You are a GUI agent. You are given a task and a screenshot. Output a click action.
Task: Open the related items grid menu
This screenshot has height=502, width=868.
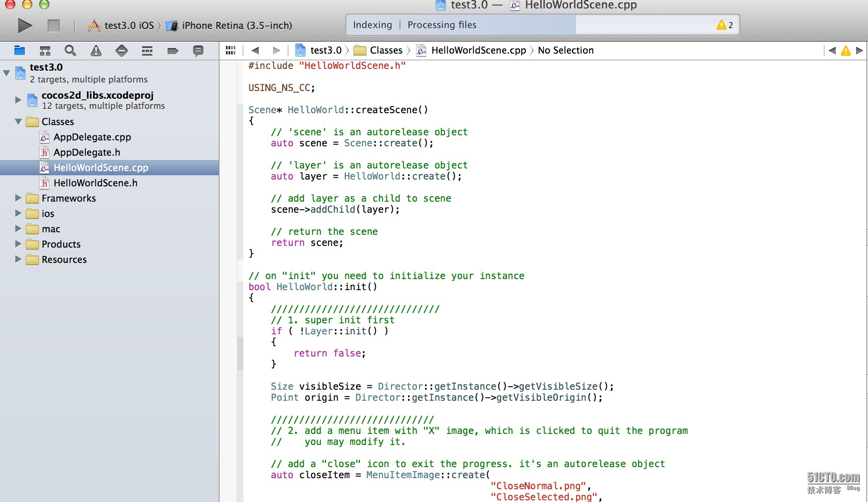tap(231, 50)
